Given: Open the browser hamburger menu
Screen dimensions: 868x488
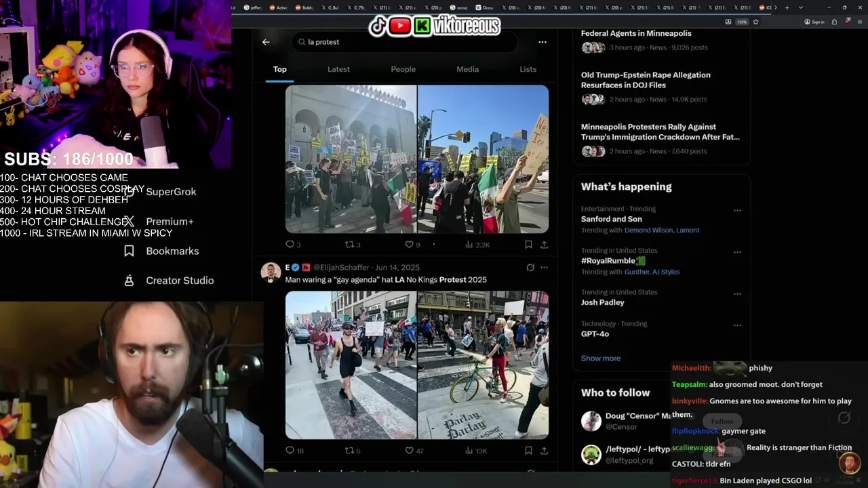Looking at the screenshot, I should [x=861, y=22].
